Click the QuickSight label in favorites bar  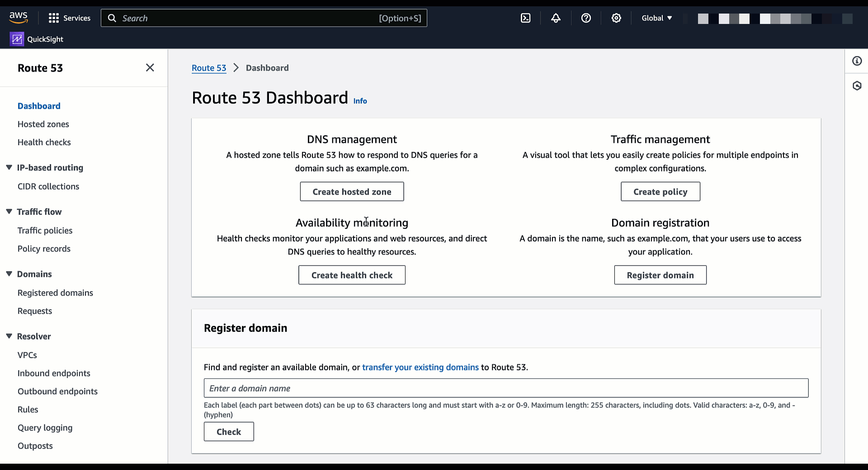click(45, 39)
